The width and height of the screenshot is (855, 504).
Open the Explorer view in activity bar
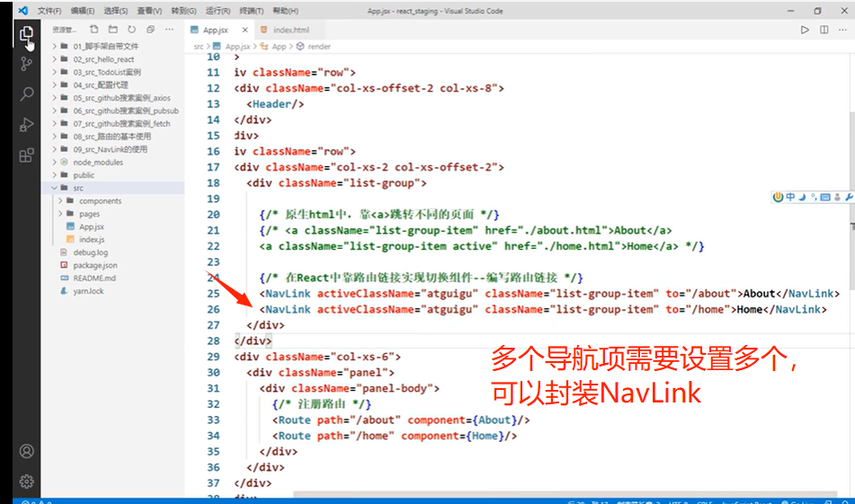(x=26, y=34)
